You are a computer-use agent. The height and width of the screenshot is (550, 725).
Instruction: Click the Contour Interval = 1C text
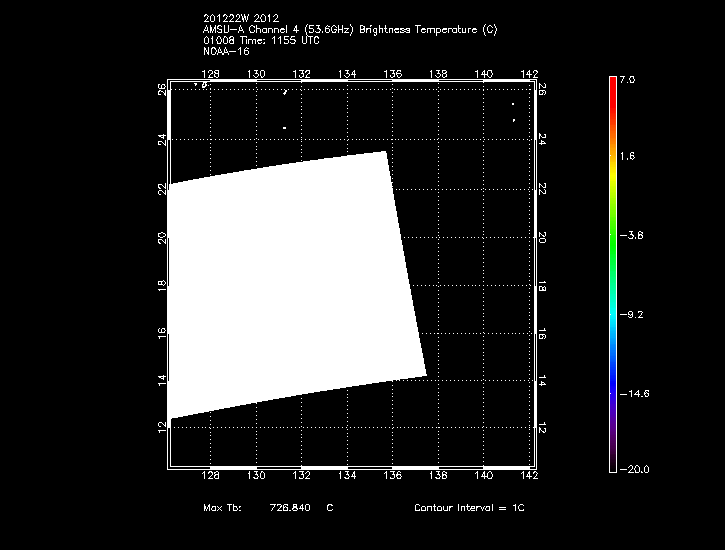click(x=469, y=508)
